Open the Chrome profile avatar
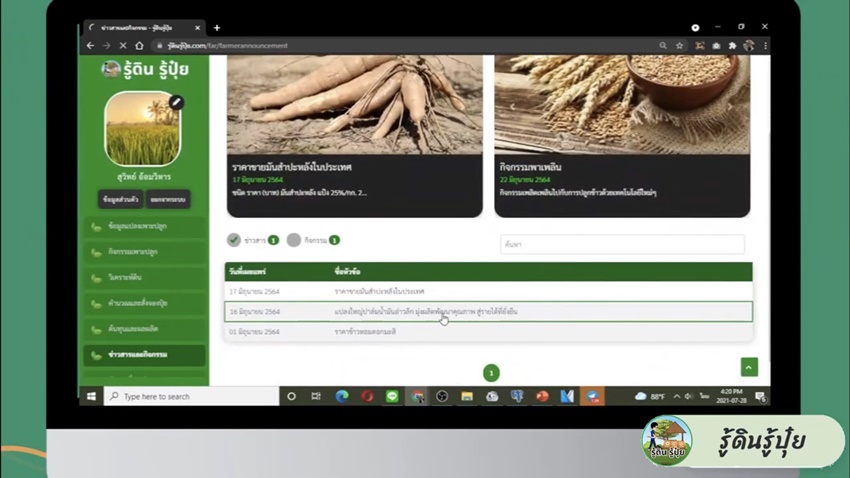Viewport: 850px width, 478px height. (749, 46)
